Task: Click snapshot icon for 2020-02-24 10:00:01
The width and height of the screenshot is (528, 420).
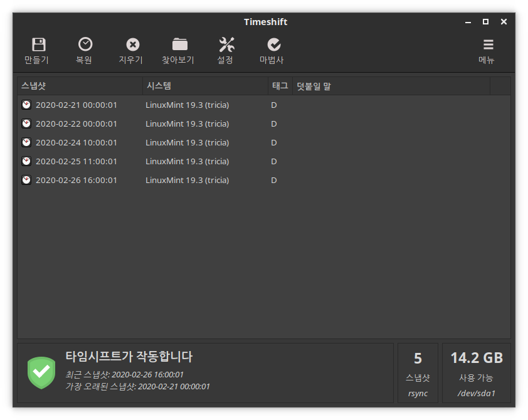Action: (26, 142)
